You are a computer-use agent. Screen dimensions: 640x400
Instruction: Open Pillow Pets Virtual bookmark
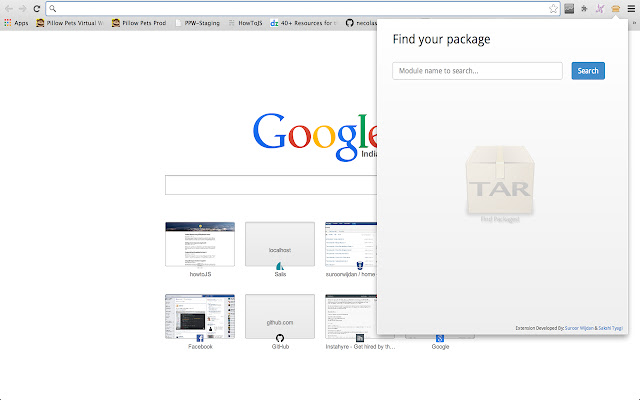point(69,23)
